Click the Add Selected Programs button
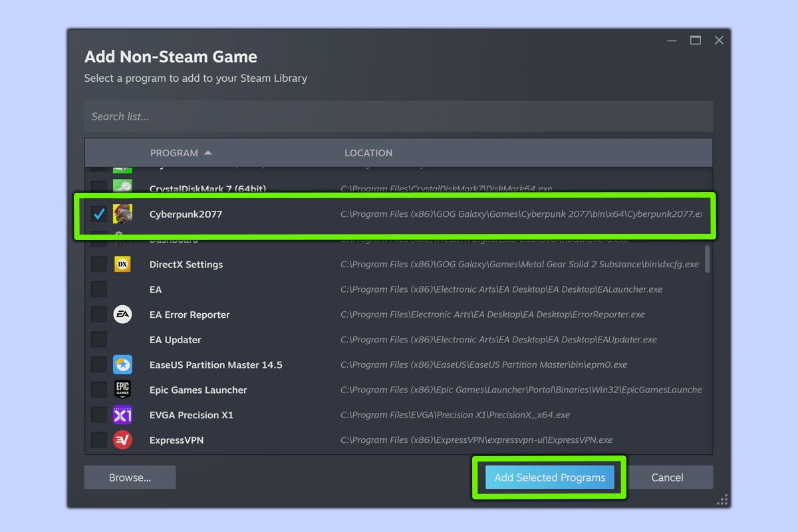This screenshot has width=798, height=532. 549,477
